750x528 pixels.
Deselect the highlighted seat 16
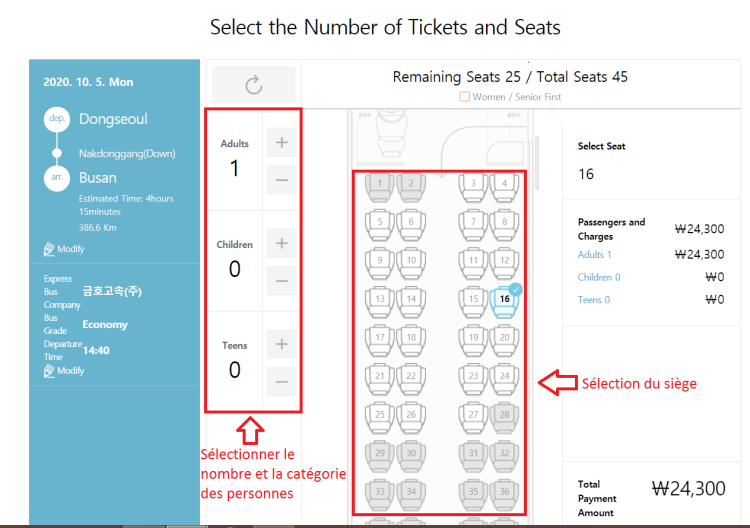tap(504, 299)
